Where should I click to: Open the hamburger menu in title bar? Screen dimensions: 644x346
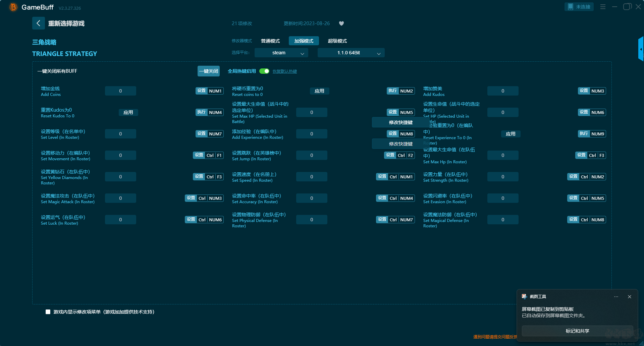click(603, 7)
